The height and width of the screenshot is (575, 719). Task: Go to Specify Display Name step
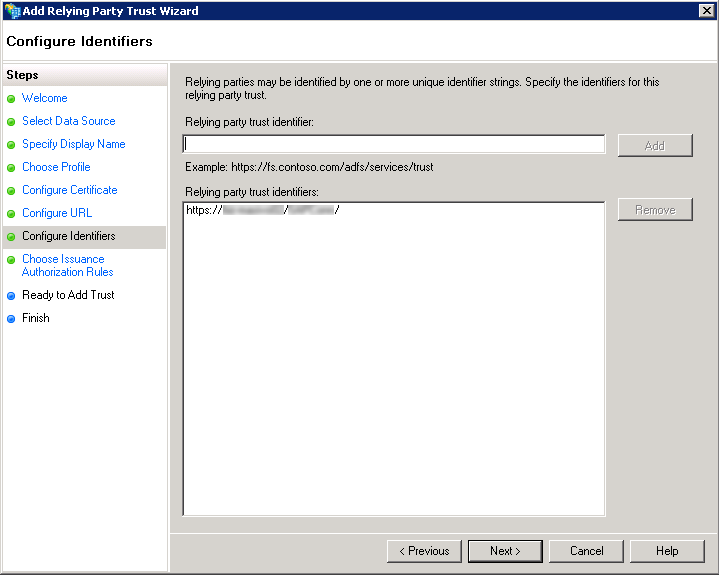tap(73, 144)
